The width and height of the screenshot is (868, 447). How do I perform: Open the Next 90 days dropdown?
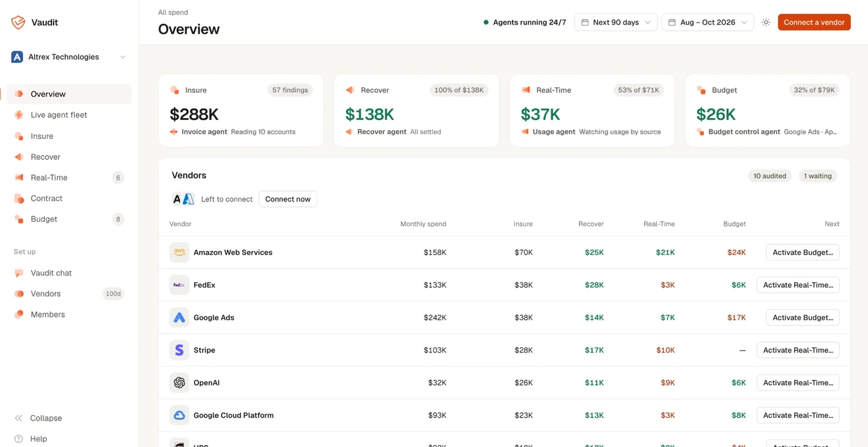pos(616,22)
